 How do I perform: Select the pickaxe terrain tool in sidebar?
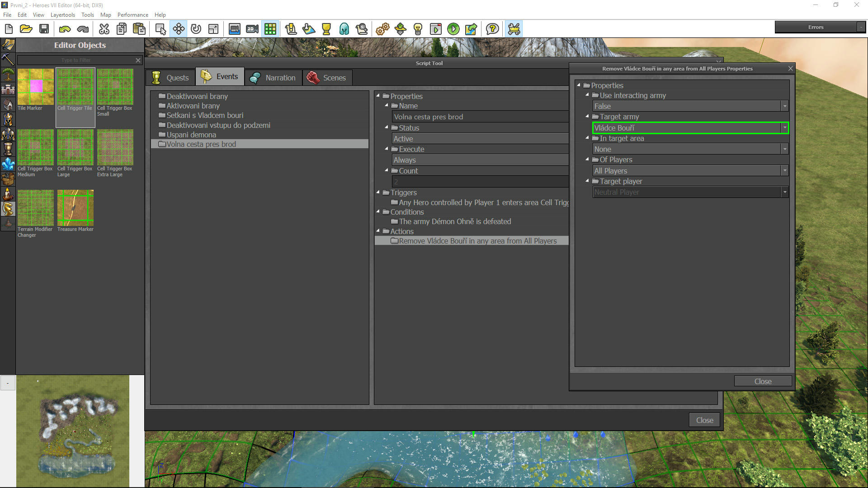tap(8, 59)
